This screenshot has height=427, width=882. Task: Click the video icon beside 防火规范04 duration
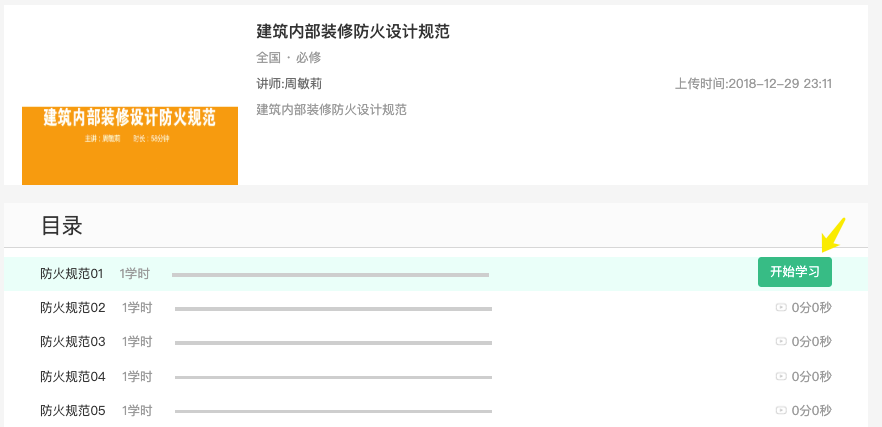coord(781,377)
